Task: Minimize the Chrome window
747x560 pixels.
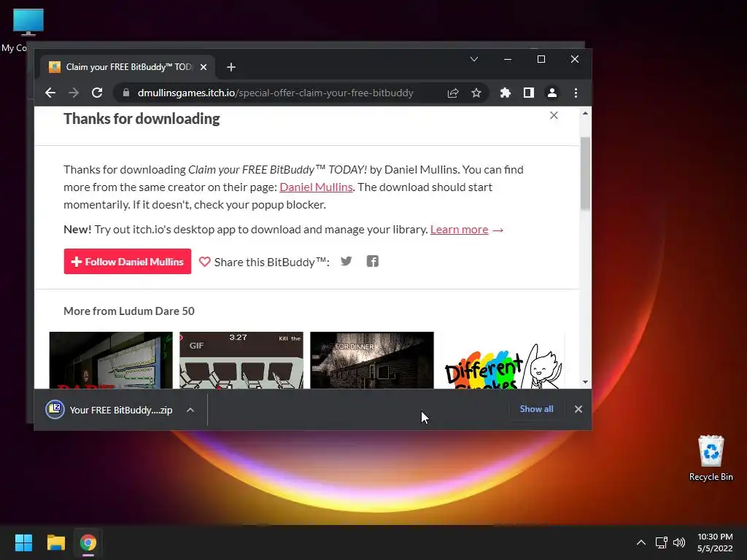Action: click(508, 59)
